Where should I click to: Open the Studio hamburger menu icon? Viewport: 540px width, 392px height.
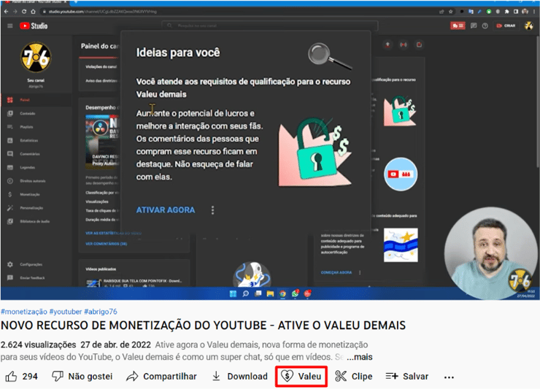tap(10, 26)
